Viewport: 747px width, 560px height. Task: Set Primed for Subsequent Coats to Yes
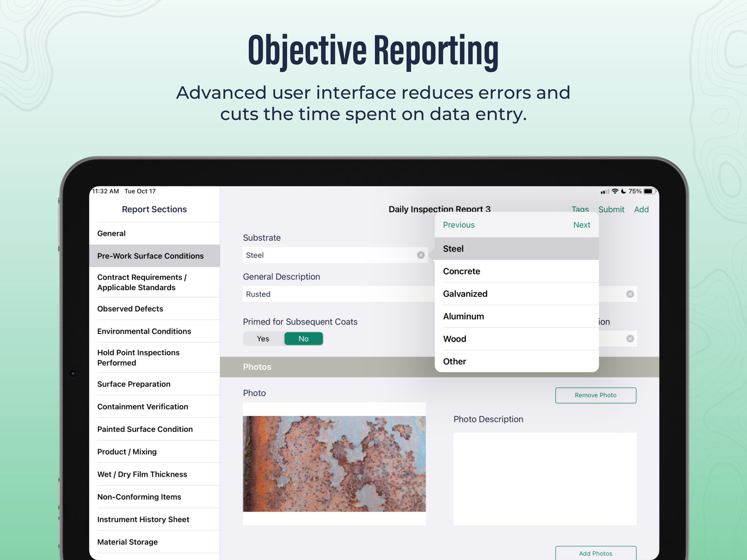tap(263, 339)
